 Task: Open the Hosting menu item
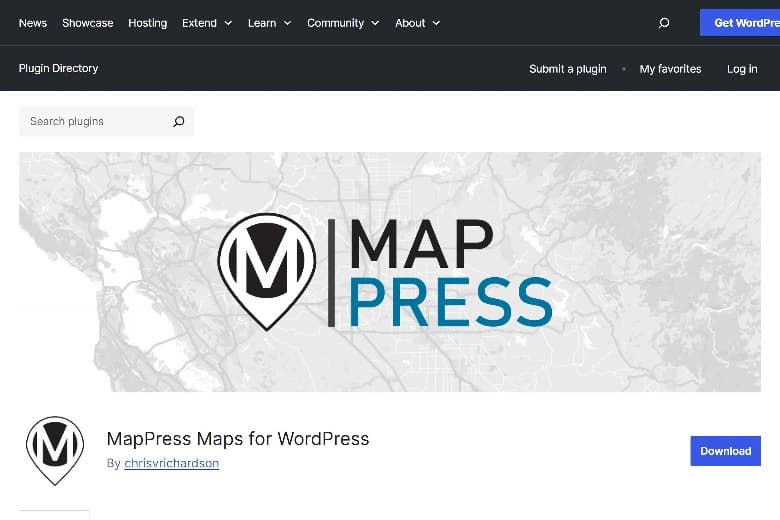pos(148,23)
